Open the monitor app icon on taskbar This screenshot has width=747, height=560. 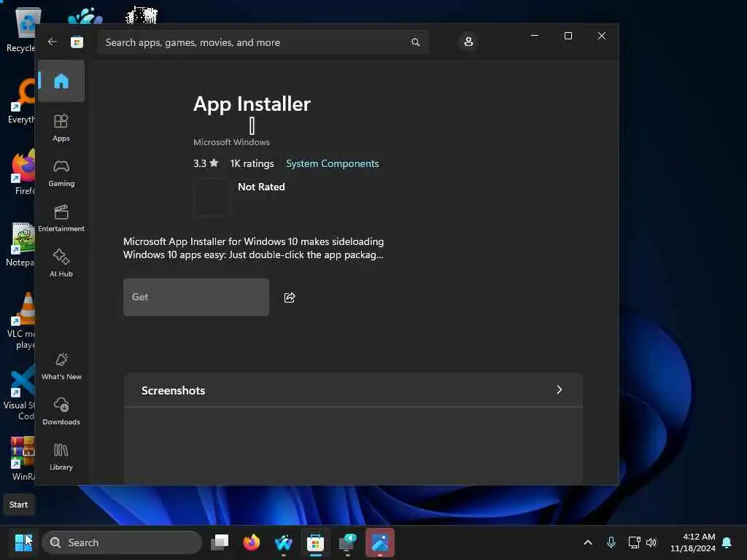[347, 542]
